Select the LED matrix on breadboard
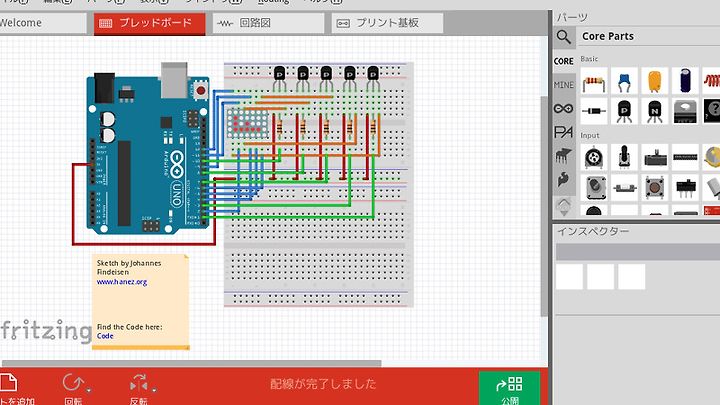 [x=248, y=124]
